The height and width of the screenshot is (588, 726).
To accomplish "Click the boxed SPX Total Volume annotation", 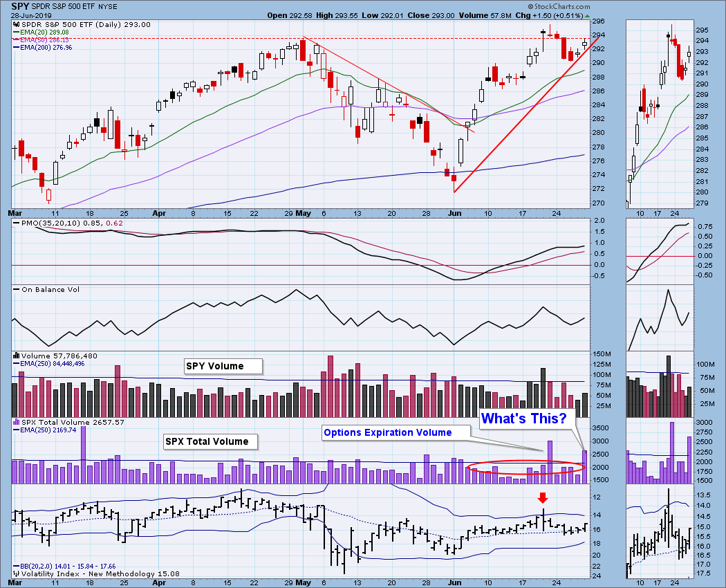I will pos(210,441).
